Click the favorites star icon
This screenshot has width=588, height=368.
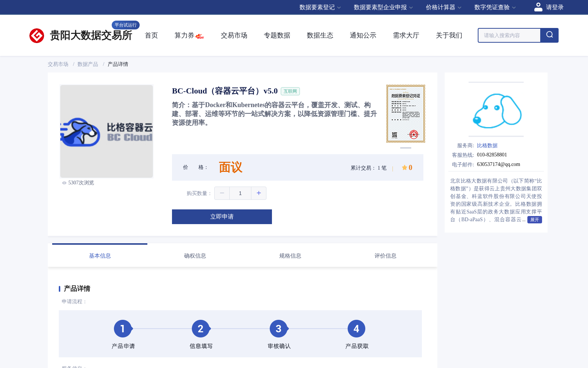[x=404, y=167]
